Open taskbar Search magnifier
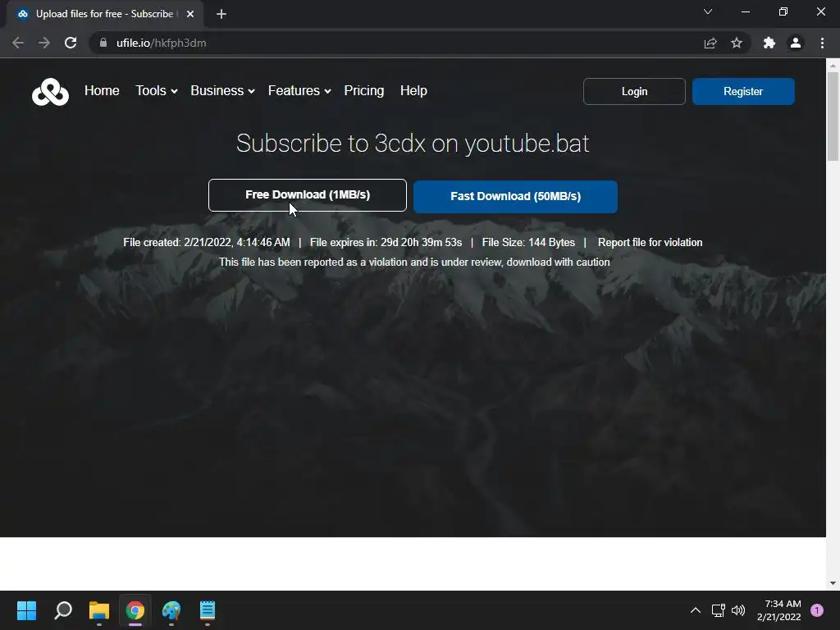This screenshot has height=630, width=840. [x=63, y=610]
